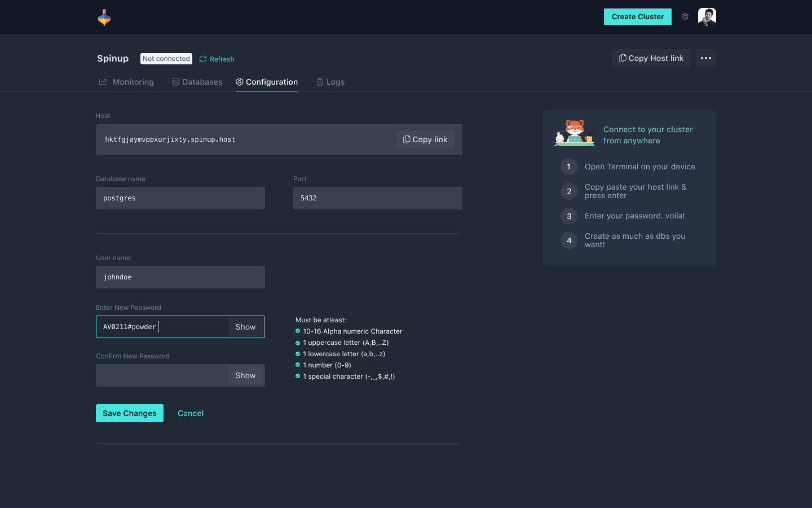Go to the Logs tab
This screenshot has width=812, height=508.
click(330, 82)
